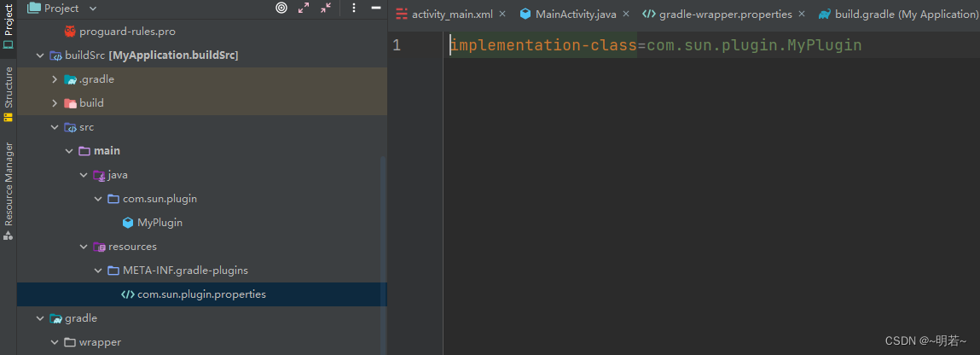
Task: Click the Expand All icon in Project panel
Action: pos(304,9)
